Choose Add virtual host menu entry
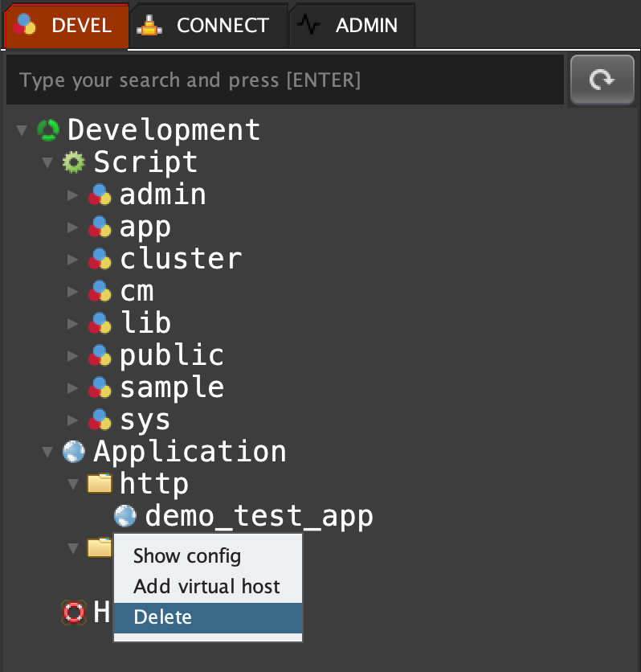Image resolution: width=641 pixels, height=672 pixels. click(x=207, y=586)
